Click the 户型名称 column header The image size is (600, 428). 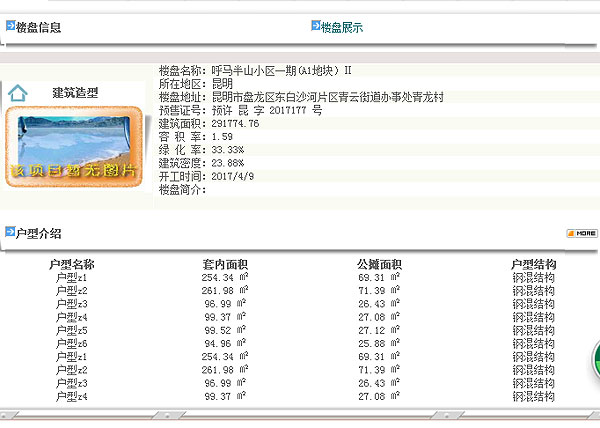pos(72,264)
